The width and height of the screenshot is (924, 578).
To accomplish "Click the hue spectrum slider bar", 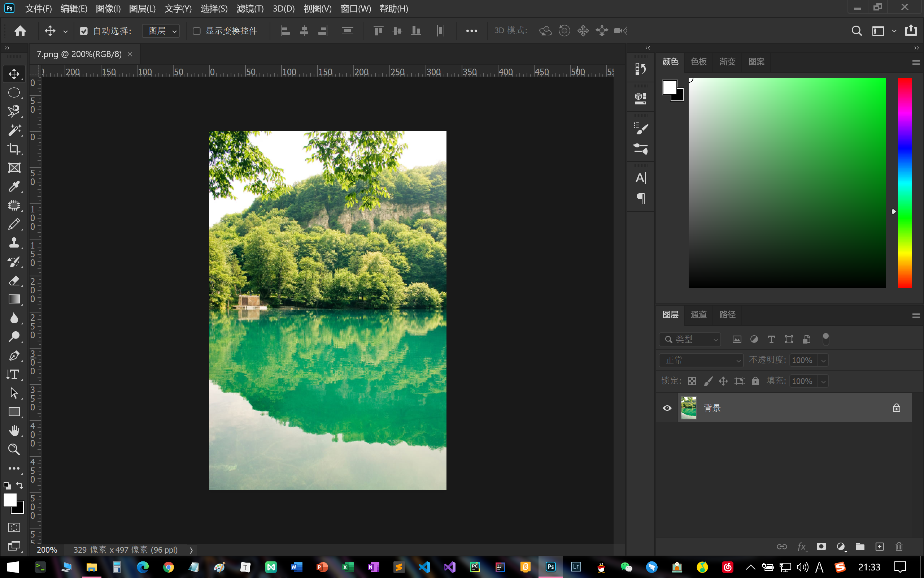I will pos(905,183).
